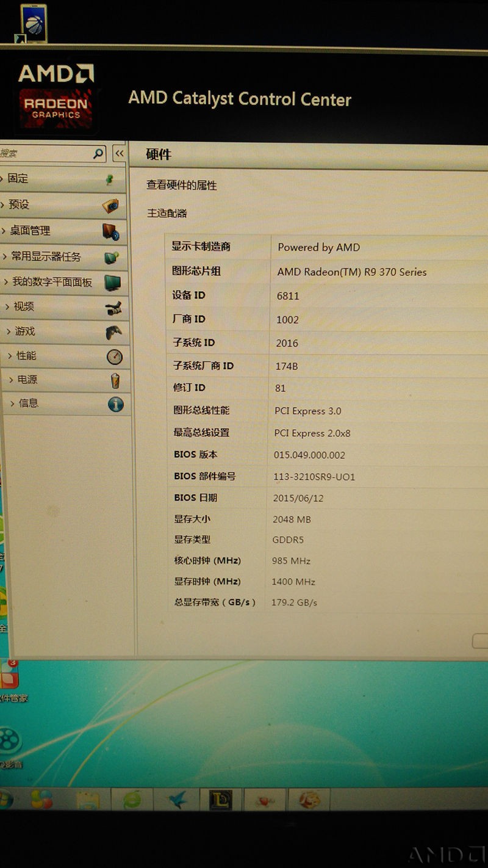This screenshot has height=868, width=488.
Task: Open the basketball shortcut on the desktop
Action: click(x=33, y=24)
